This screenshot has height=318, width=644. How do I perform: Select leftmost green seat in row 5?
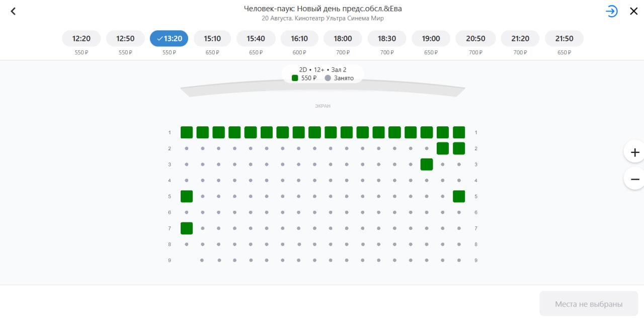[x=187, y=196]
